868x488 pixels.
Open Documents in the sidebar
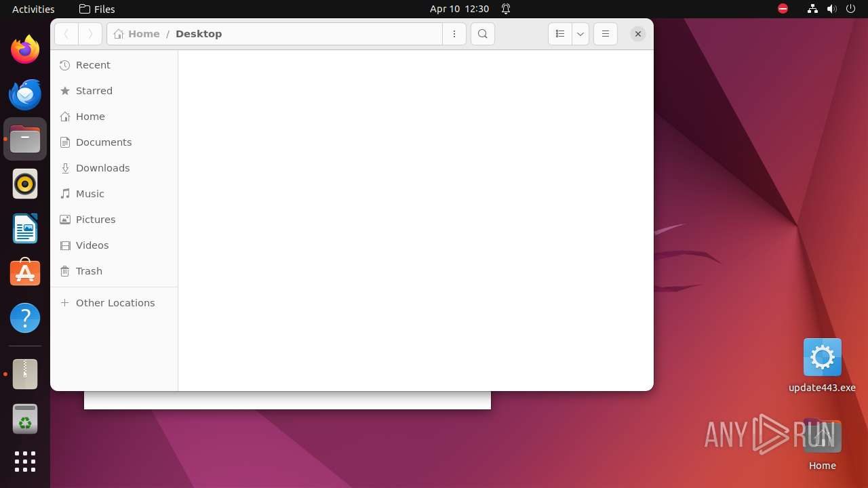114,142
